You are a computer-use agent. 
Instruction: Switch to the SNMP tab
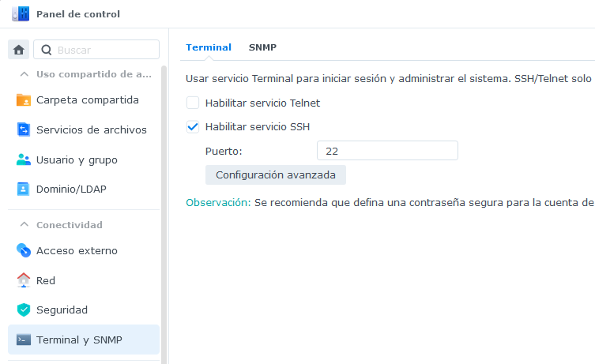click(x=262, y=47)
